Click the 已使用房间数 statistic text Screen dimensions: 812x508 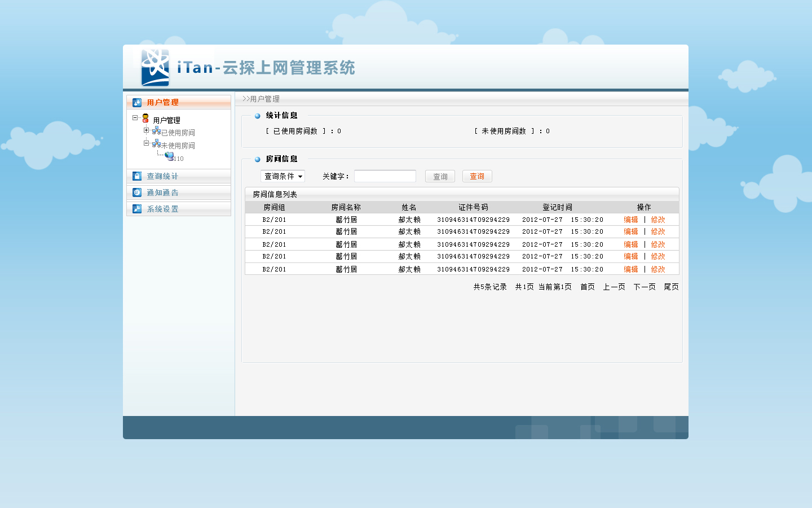tap(303, 131)
